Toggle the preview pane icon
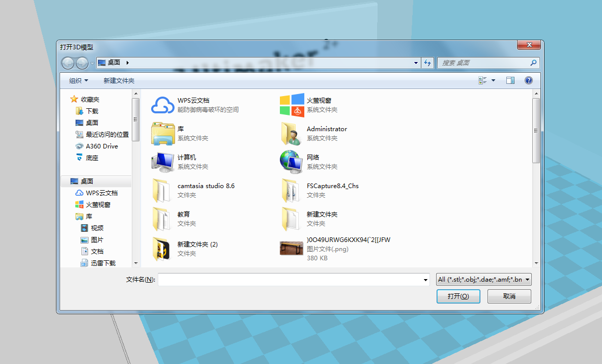This screenshot has width=602, height=364. pyautogui.click(x=510, y=80)
